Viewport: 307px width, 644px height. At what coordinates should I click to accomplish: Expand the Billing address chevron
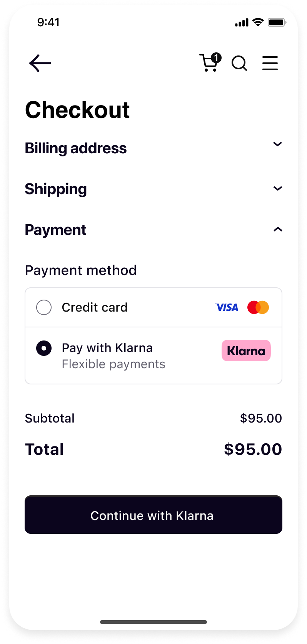(278, 144)
